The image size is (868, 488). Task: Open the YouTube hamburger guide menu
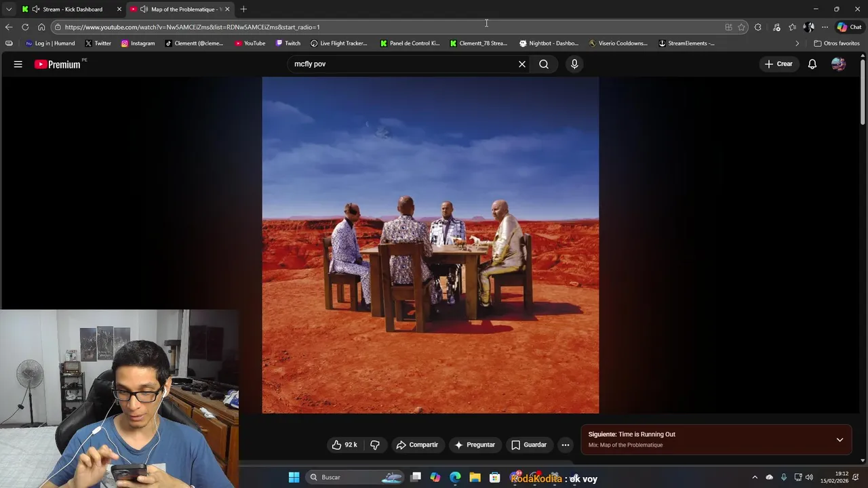pyautogui.click(x=18, y=64)
